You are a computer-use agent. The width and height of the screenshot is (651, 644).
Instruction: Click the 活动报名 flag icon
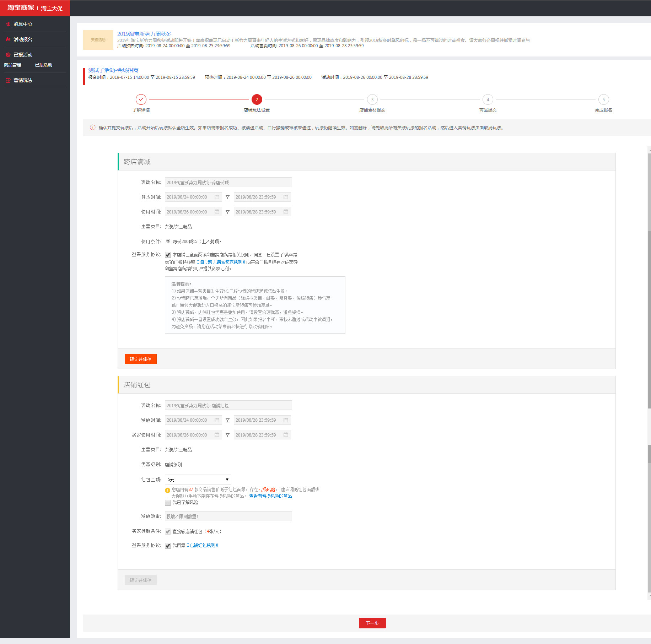pyautogui.click(x=8, y=39)
